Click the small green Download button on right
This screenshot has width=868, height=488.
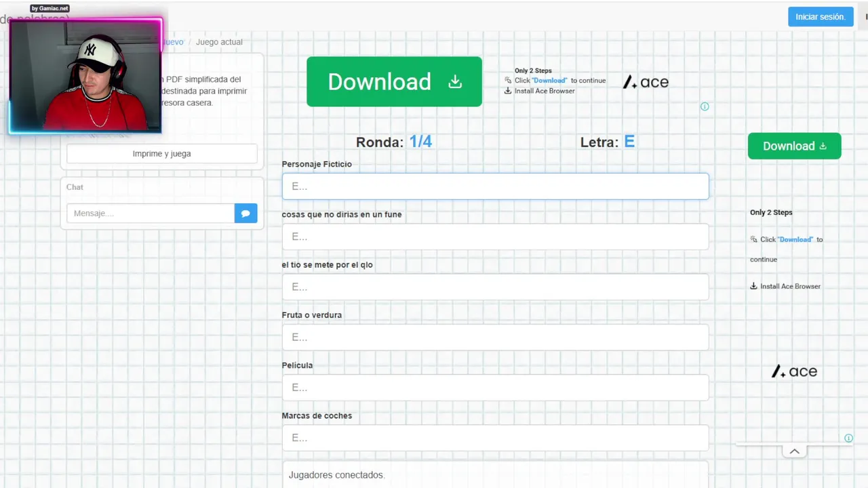coord(794,146)
